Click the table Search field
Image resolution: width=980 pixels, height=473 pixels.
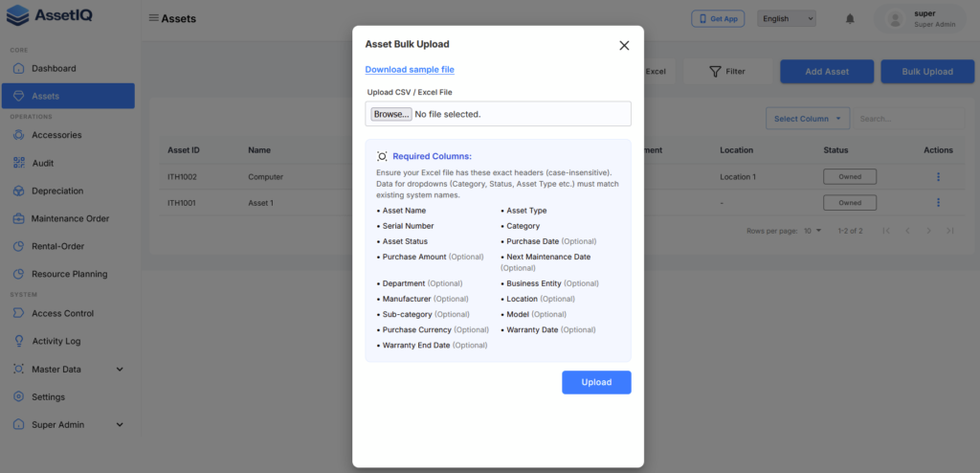(909, 119)
